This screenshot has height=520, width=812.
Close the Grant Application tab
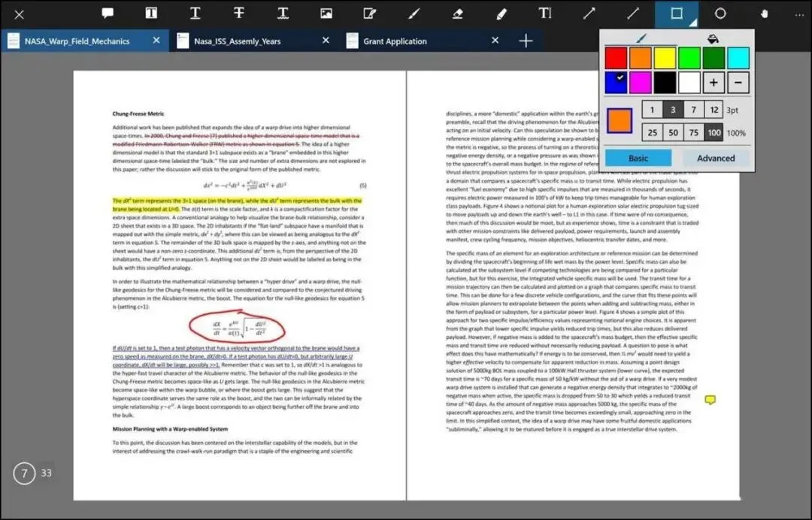point(495,41)
